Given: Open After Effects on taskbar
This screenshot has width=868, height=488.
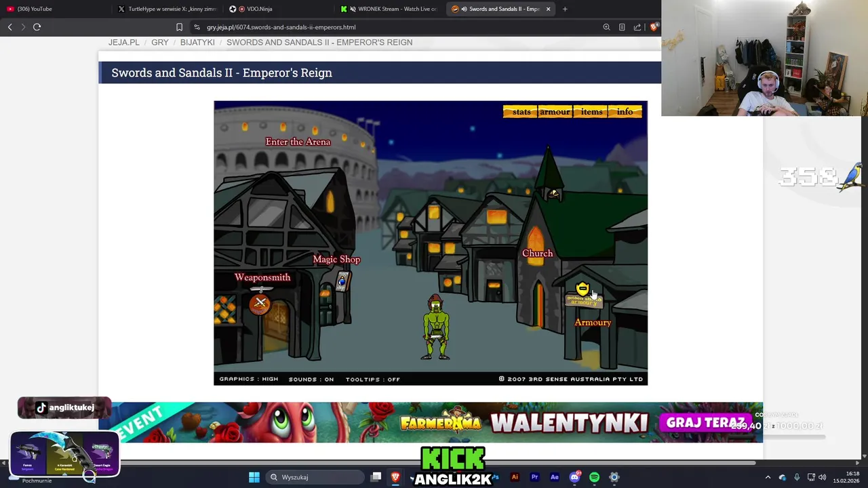Looking at the screenshot, I should (x=554, y=477).
